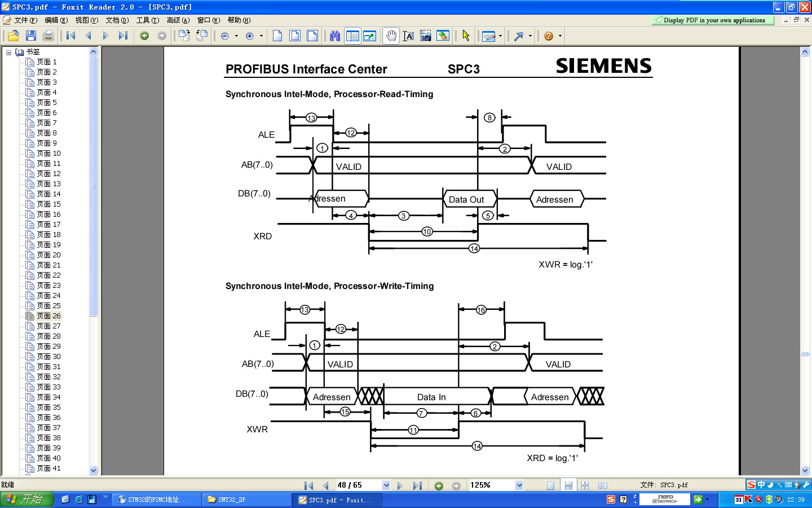Image resolution: width=812 pixels, height=508 pixels.
Task: Click the Typewriter tool icon
Action: pyautogui.click(x=489, y=36)
